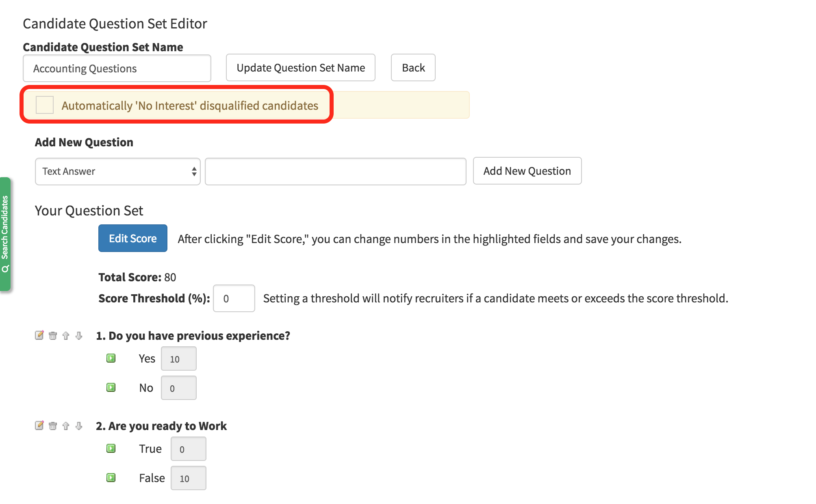
Task: Click the green arrow beside the No answer
Action: coord(111,387)
